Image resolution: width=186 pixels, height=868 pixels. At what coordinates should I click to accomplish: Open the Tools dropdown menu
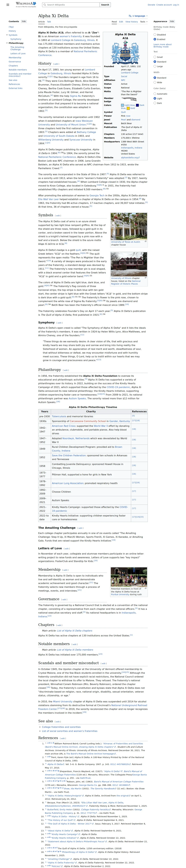coord(144,22)
